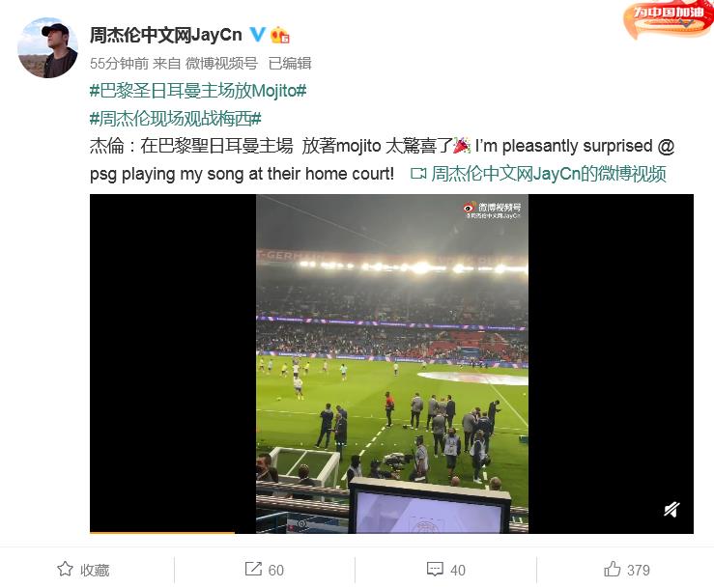Click the Weibo video watermark logo
This screenshot has width=714, height=588.
pyautogui.click(x=493, y=210)
